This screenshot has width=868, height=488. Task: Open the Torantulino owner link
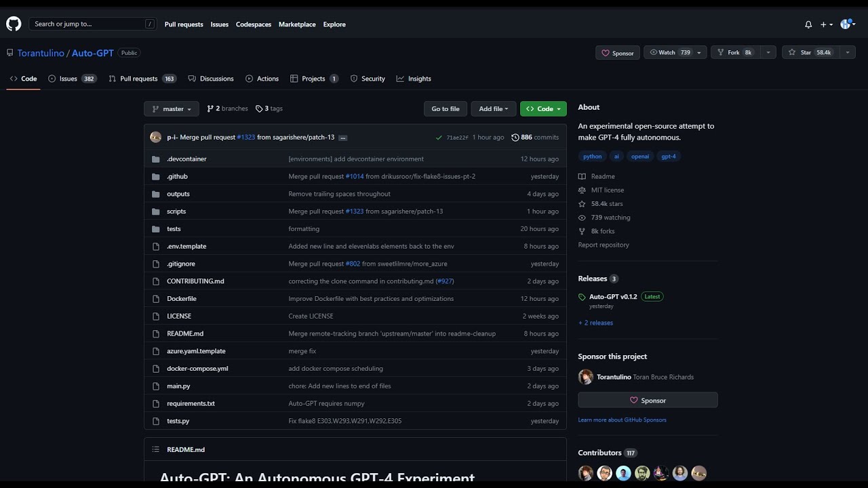(41, 53)
